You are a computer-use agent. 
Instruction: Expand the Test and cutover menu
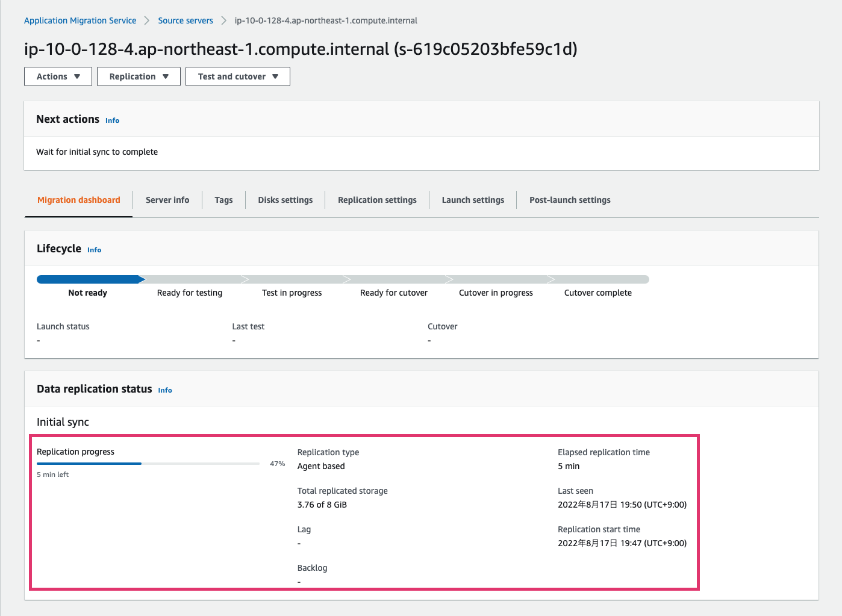coord(237,76)
